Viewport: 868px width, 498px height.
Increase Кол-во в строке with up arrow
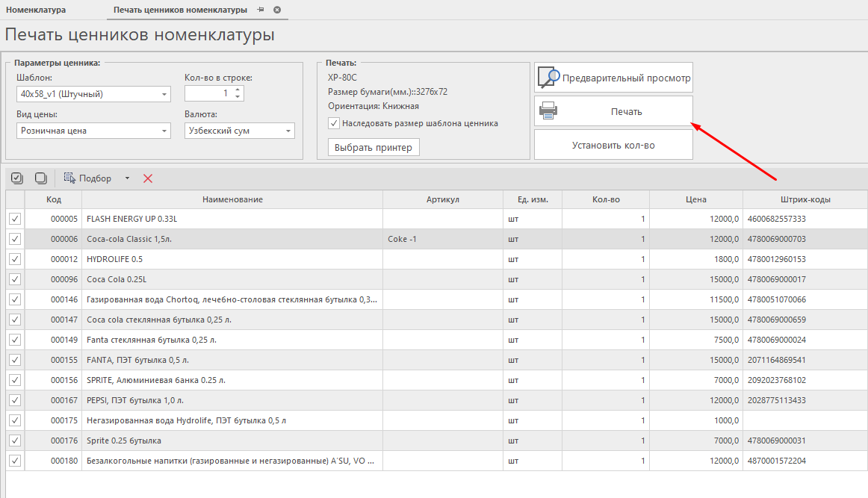(238, 90)
